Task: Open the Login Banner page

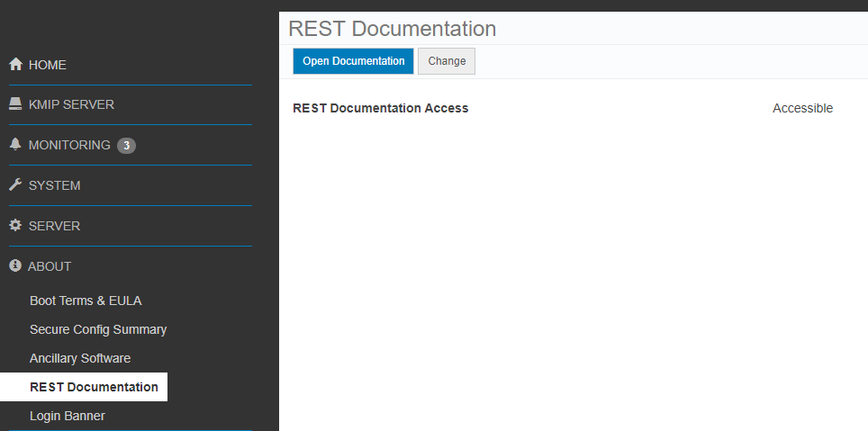Action: 68,416
